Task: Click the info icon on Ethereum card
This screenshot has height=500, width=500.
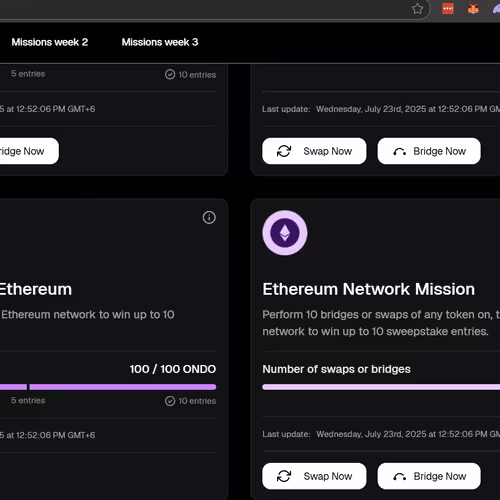Action: [209, 218]
